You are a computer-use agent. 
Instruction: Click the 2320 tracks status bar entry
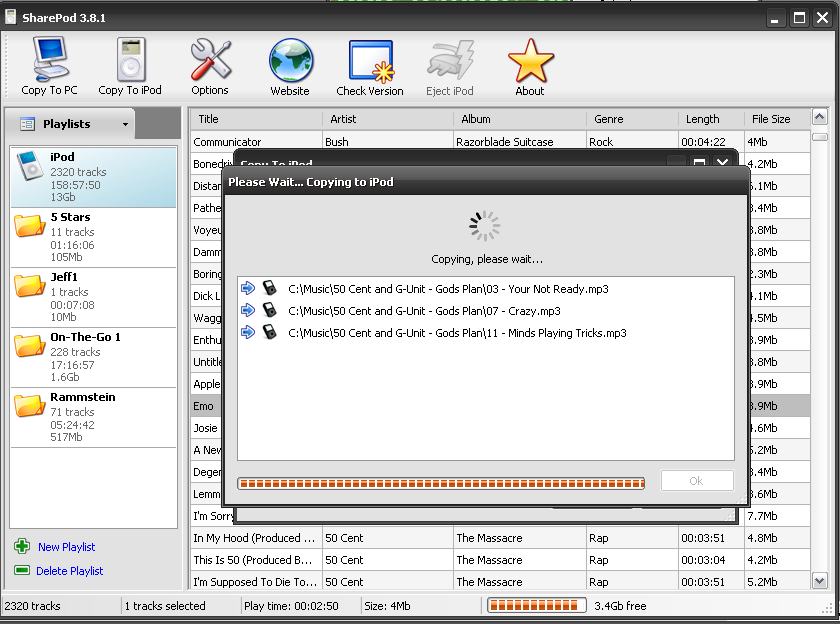point(32,606)
